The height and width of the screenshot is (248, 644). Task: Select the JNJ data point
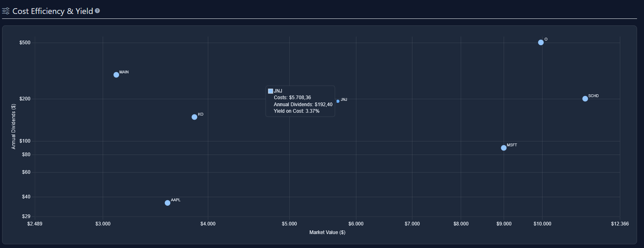pos(338,101)
